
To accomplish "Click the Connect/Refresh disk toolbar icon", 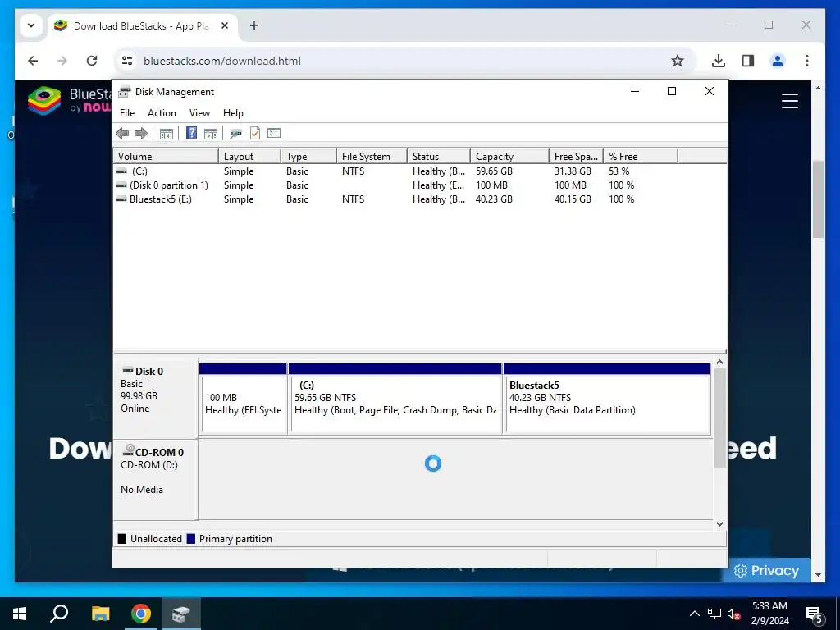I will pyautogui.click(x=235, y=134).
